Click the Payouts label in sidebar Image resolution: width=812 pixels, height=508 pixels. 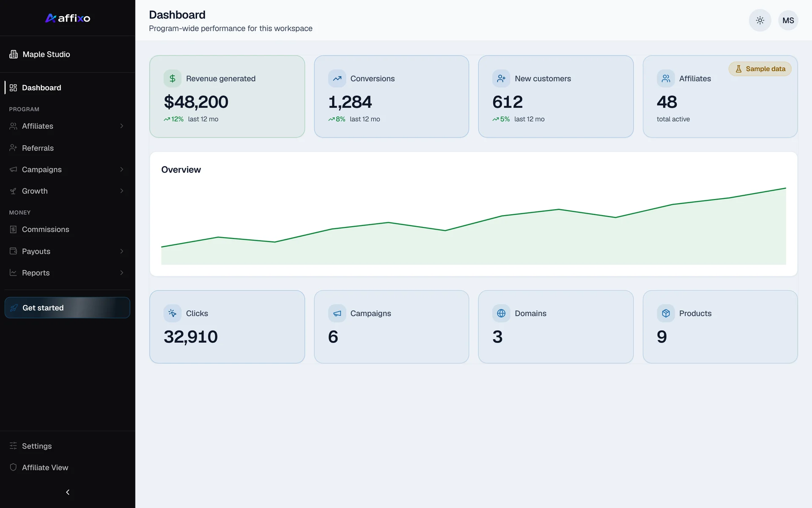(36, 251)
